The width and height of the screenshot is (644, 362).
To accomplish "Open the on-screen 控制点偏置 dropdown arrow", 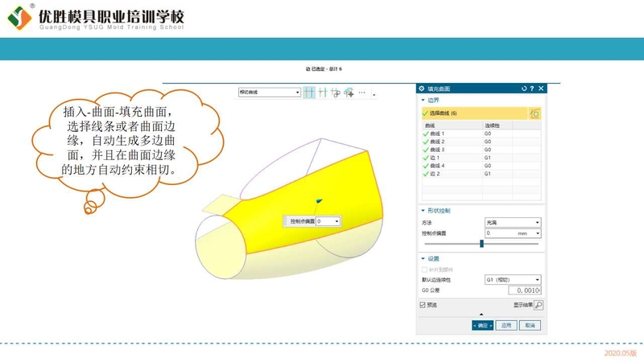I will (x=336, y=222).
